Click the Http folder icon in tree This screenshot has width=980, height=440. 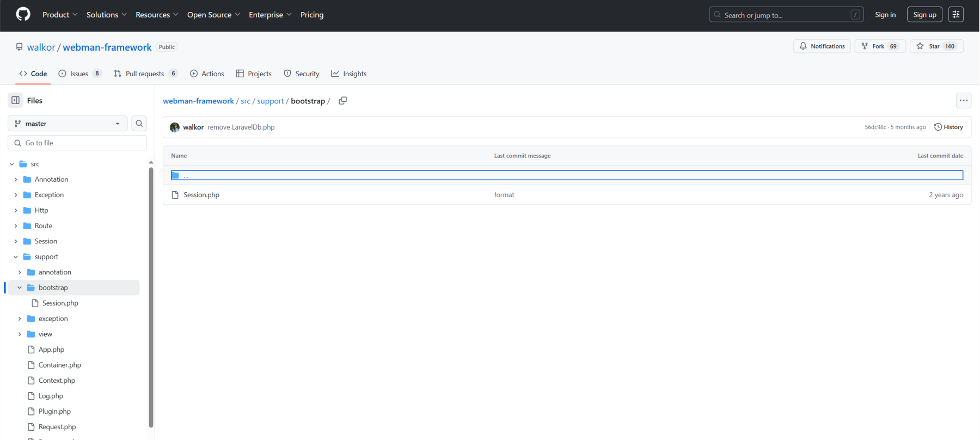[27, 210]
